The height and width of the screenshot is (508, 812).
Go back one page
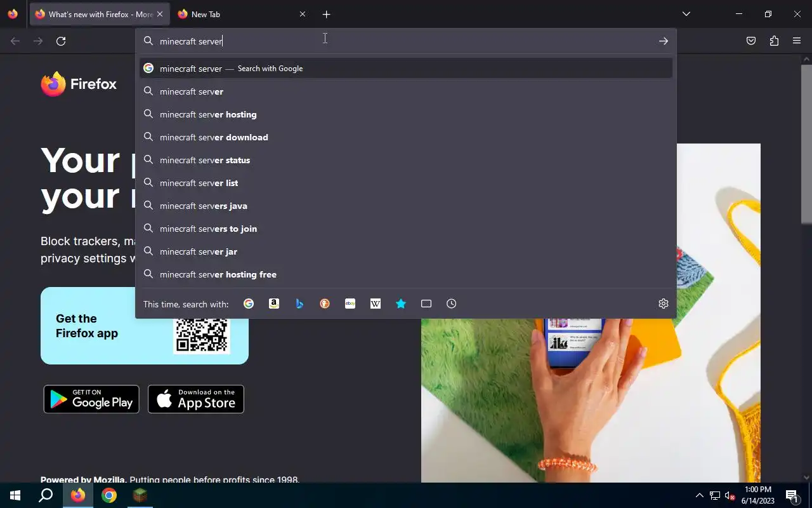(15, 41)
